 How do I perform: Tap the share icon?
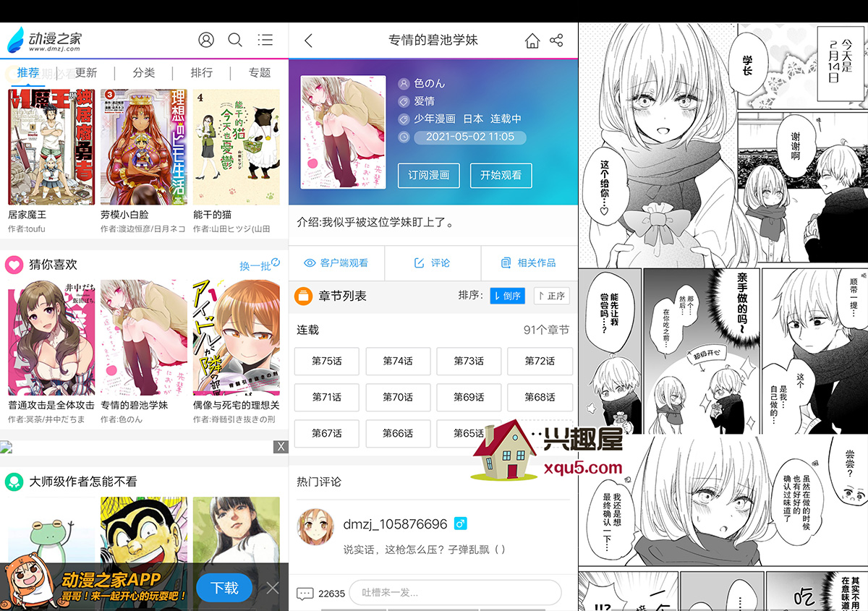point(556,40)
